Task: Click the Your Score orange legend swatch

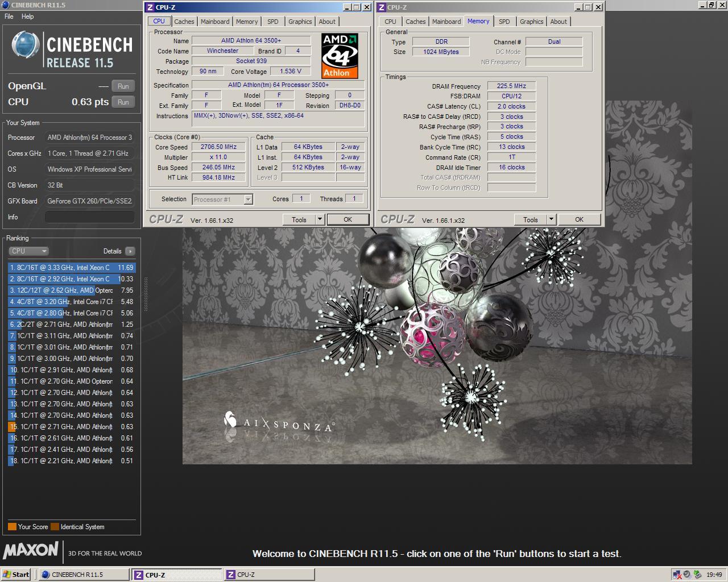Action: [x=12, y=527]
